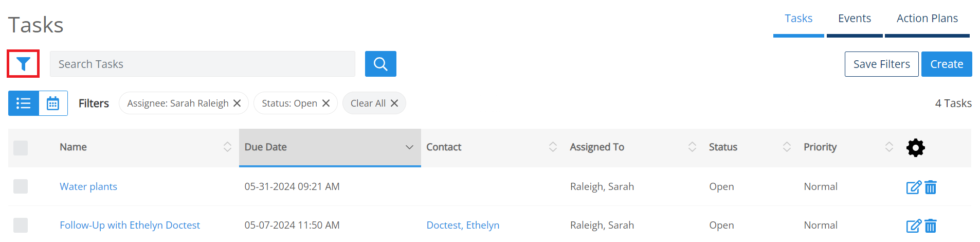Remove the Status: Open filter
This screenshot has width=980, height=242.
tap(326, 103)
